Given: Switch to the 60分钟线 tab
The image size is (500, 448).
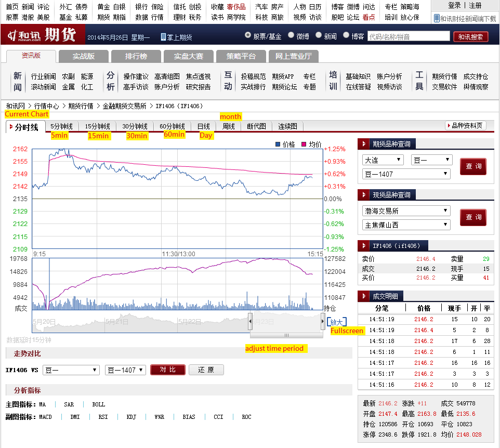Looking at the screenshot, I should (172, 127).
